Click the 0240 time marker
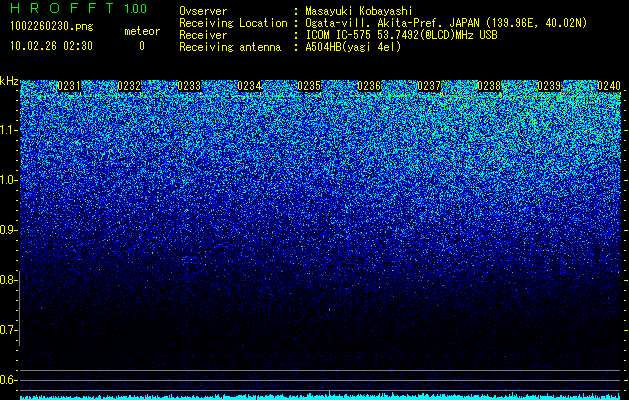This screenshot has width=629, height=400. [x=609, y=86]
